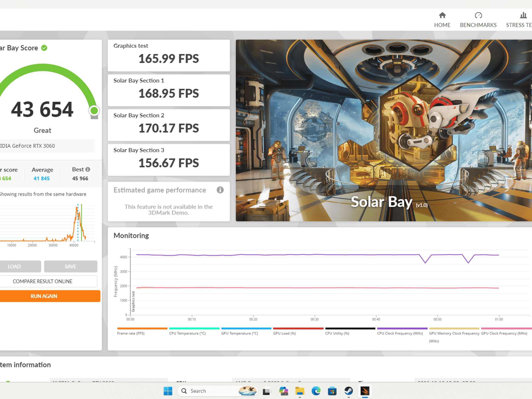Screen dimensions: 532x399
Task: Click the SAVE button
Action: pos(71,267)
